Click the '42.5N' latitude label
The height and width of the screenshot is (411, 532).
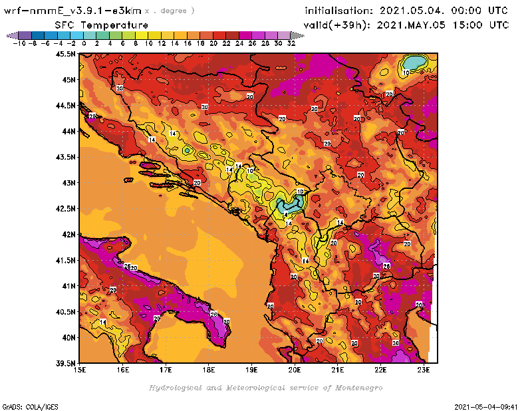(x=65, y=209)
